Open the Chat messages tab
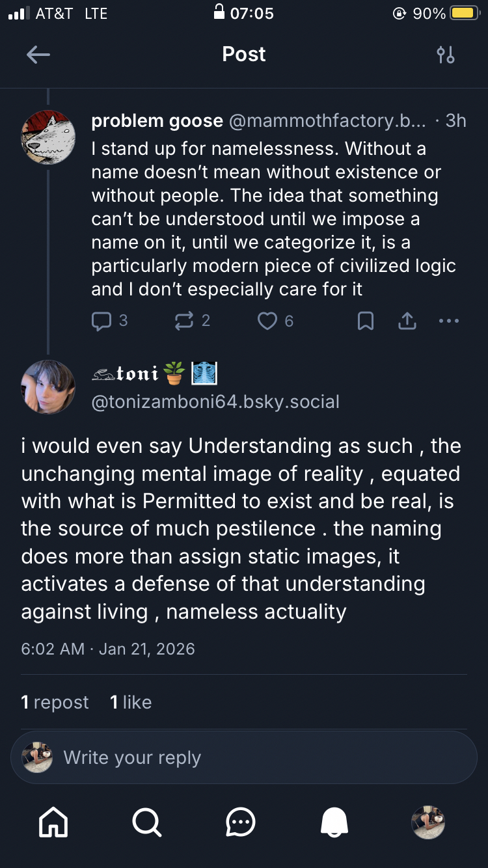The height and width of the screenshot is (868, 488). tap(241, 822)
